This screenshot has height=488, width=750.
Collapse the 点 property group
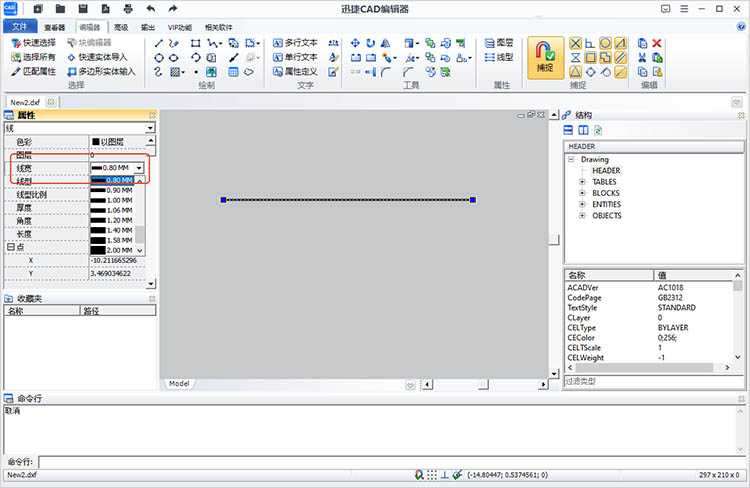pos(11,247)
